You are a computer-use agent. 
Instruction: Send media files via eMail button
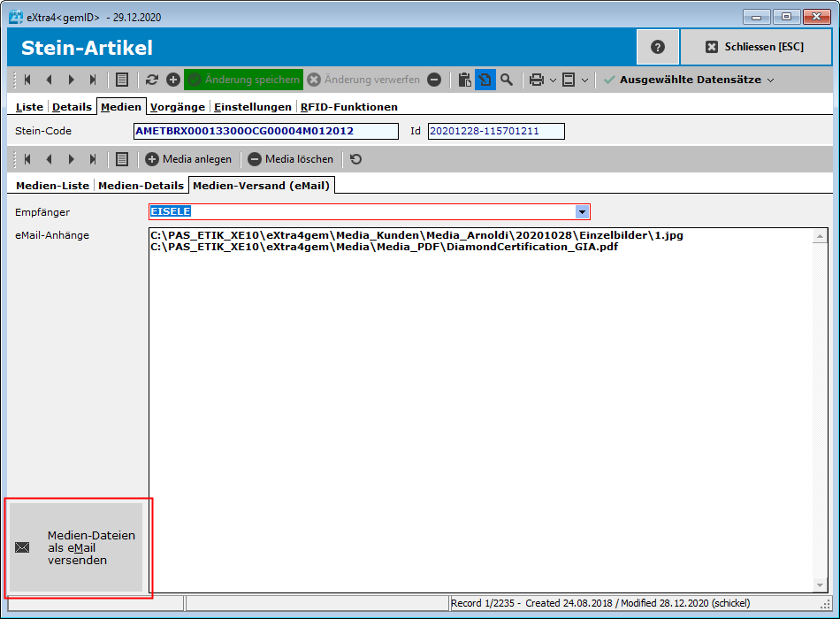click(x=76, y=547)
